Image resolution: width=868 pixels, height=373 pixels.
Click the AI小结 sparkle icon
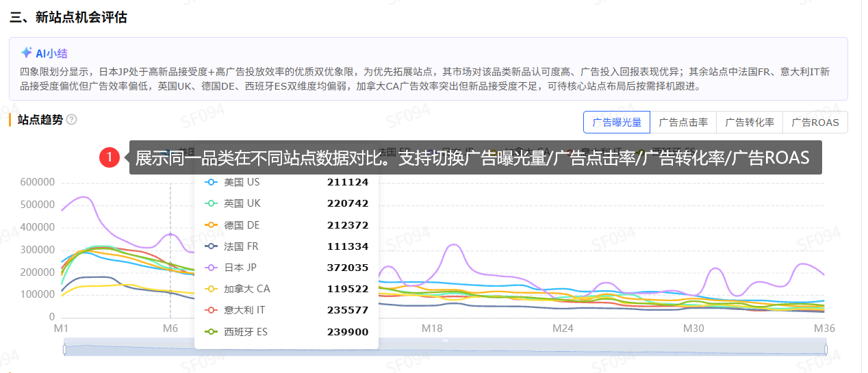(27, 53)
